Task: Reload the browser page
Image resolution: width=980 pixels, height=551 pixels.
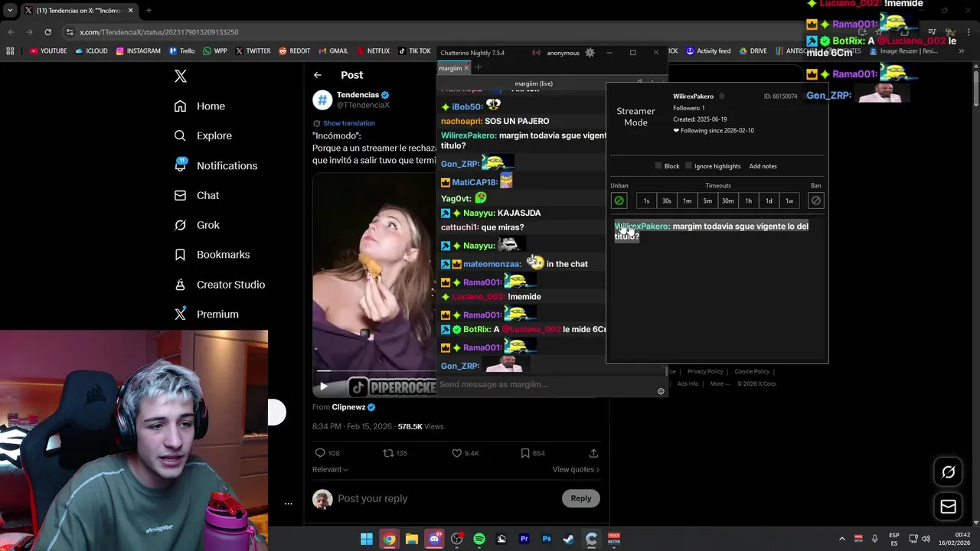Action: [x=47, y=32]
